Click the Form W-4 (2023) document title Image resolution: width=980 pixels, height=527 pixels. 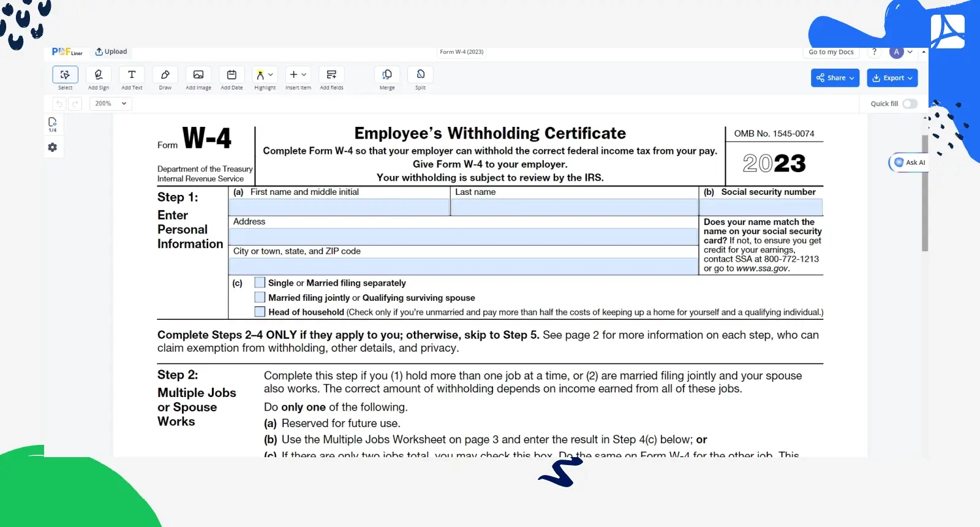click(x=462, y=52)
